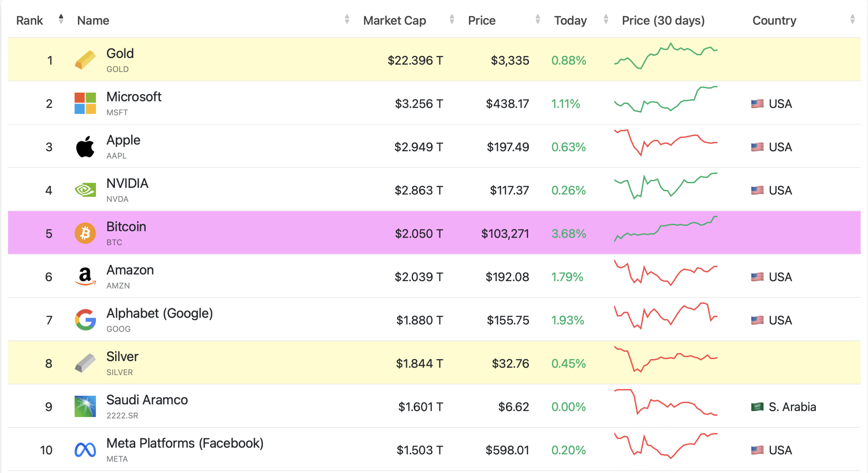The width and height of the screenshot is (868, 473).
Task: Click the Google G logo icon
Action: tap(85, 320)
